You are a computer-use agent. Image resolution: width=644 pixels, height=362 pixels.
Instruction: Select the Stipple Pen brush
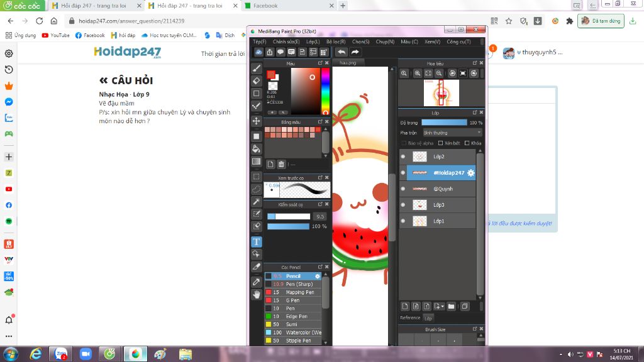293,341
